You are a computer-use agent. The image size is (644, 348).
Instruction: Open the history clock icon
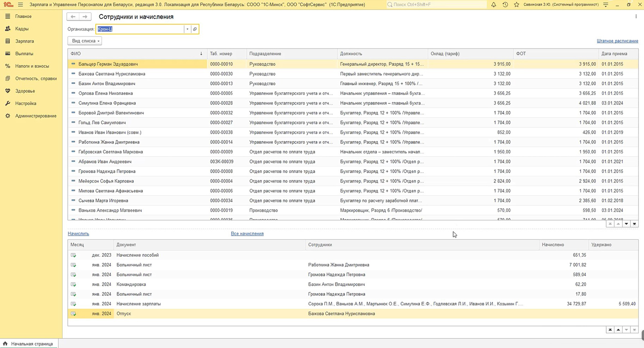click(x=505, y=5)
